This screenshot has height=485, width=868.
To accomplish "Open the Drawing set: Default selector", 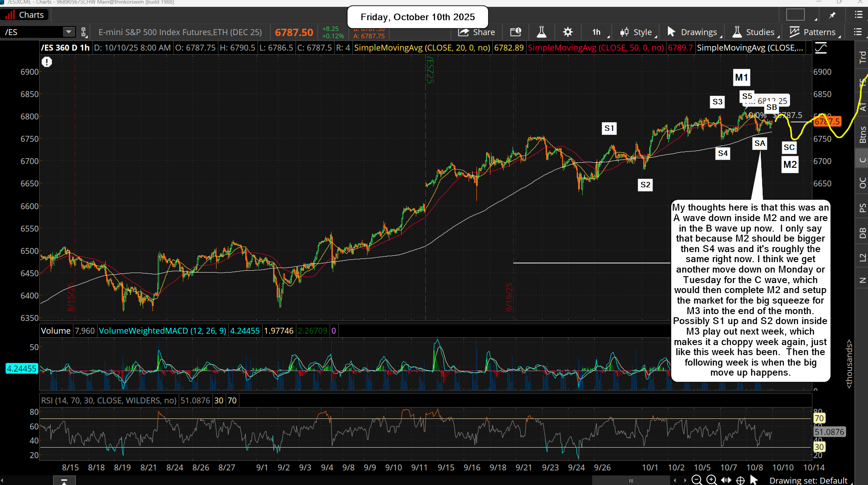I will tap(808, 480).
